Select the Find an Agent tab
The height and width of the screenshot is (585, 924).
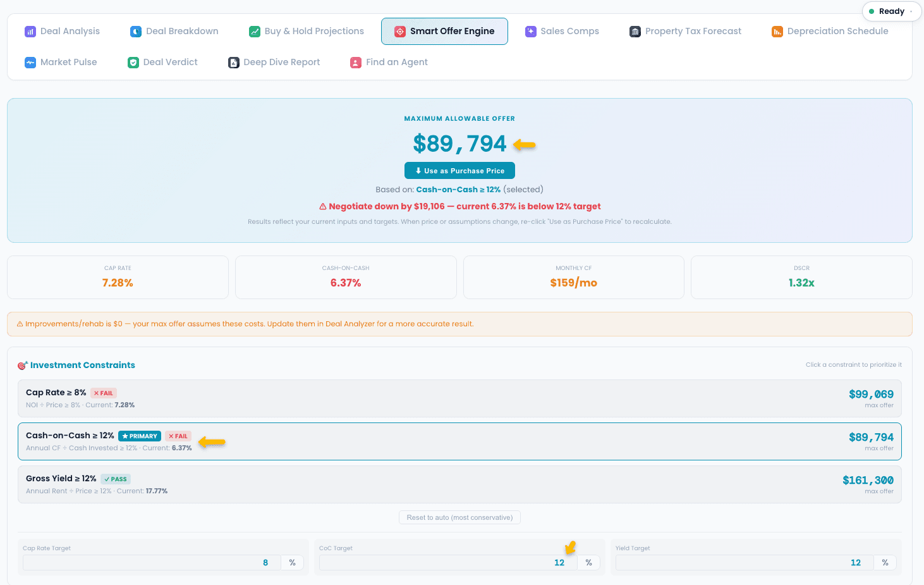coord(389,62)
